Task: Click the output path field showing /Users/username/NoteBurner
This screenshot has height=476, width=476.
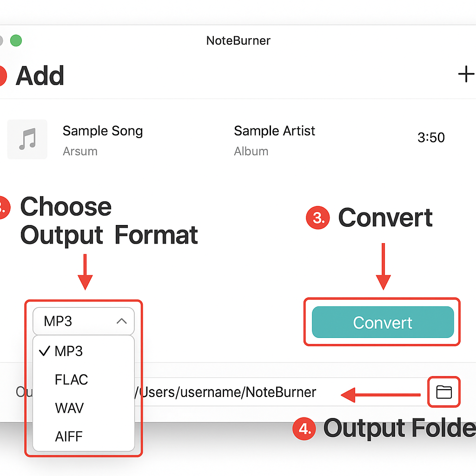Action: tap(242, 392)
